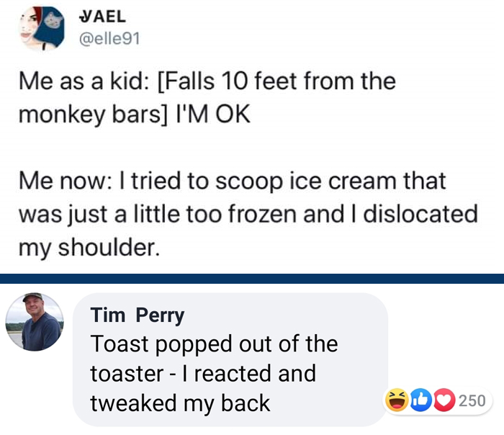Click the toast comment text bubble
The image size is (504, 435).
230,359
